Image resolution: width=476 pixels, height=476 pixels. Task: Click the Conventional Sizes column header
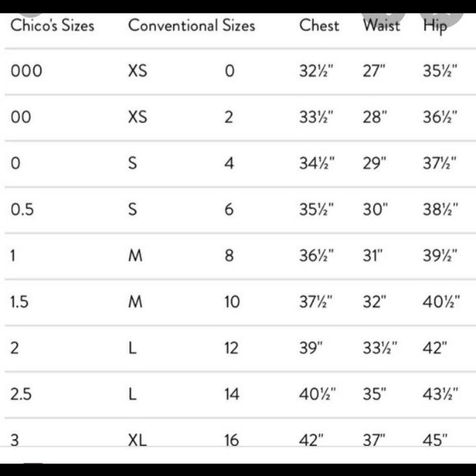click(x=192, y=26)
